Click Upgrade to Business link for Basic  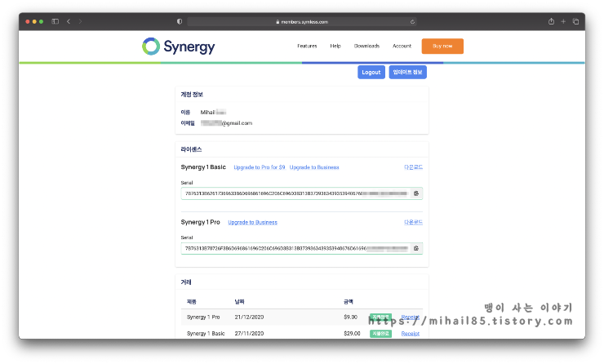click(314, 167)
